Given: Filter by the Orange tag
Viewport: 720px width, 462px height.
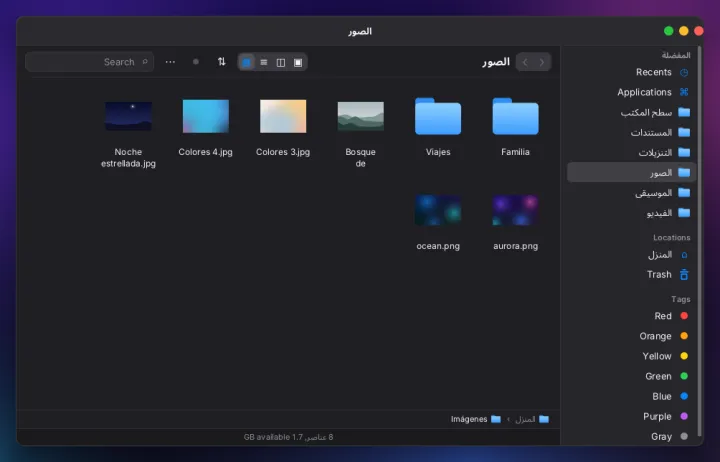Looking at the screenshot, I should pos(632,336).
